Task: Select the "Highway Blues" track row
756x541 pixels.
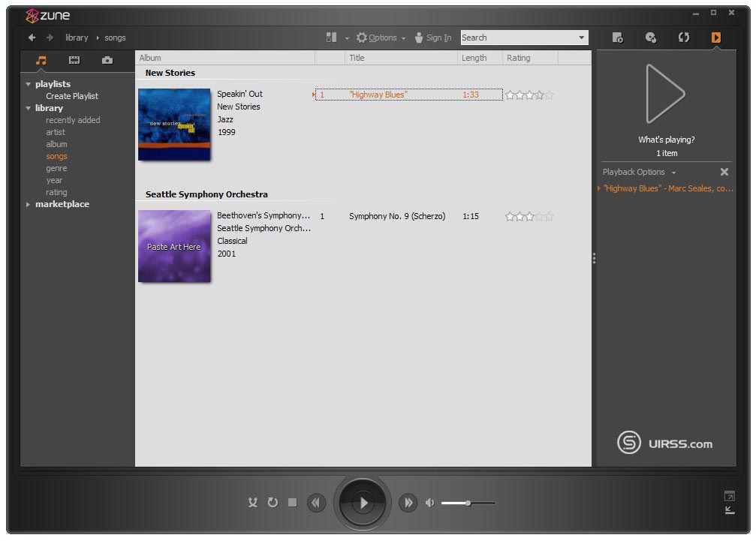Action: [408, 95]
